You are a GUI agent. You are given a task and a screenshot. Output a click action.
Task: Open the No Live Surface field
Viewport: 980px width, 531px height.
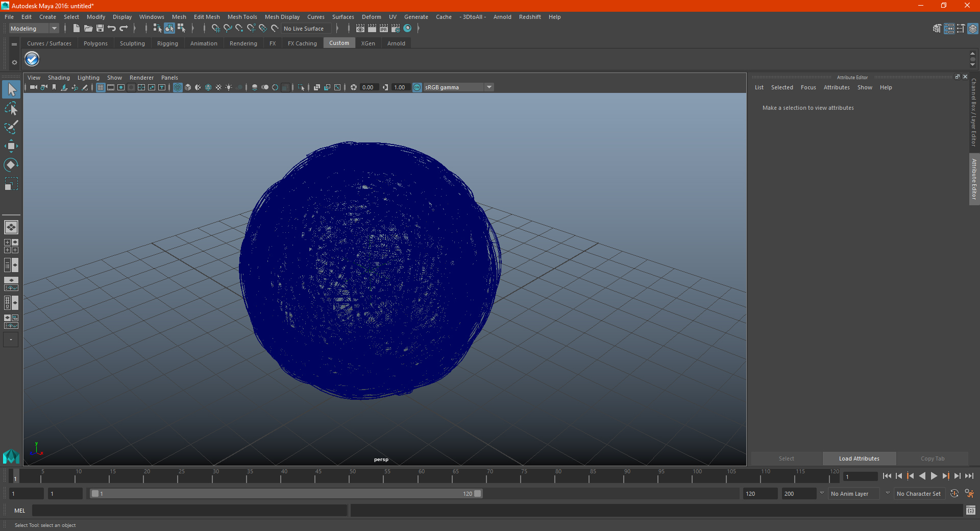[x=307, y=29]
